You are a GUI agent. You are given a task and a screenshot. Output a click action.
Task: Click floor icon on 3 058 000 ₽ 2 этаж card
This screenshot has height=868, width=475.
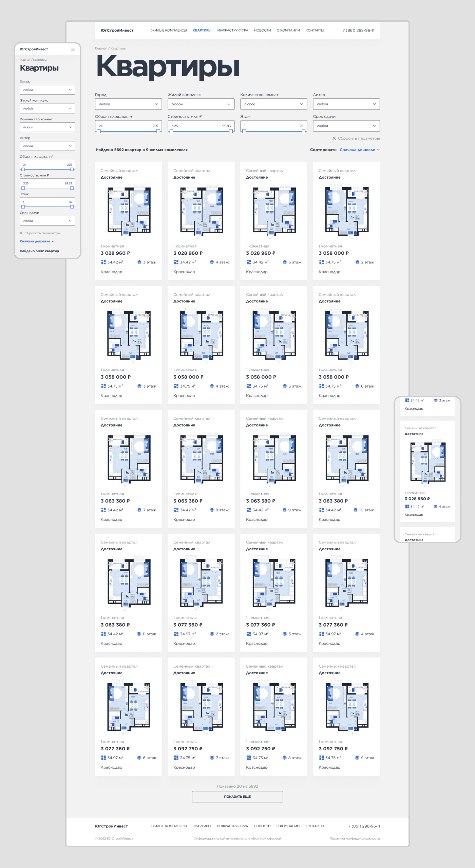pos(357,262)
